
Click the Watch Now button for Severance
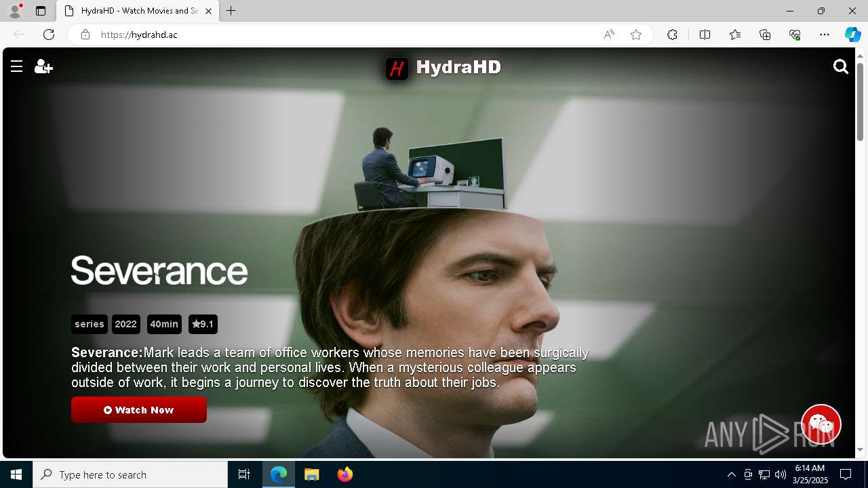tap(139, 410)
